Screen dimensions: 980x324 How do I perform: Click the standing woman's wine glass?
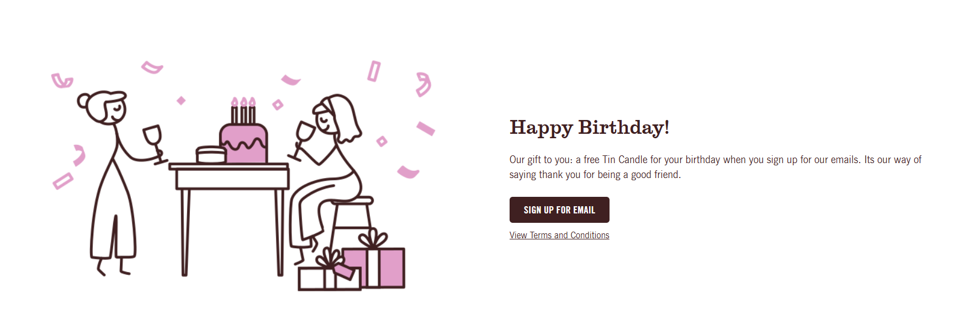pyautogui.click(x=153, y=138)
